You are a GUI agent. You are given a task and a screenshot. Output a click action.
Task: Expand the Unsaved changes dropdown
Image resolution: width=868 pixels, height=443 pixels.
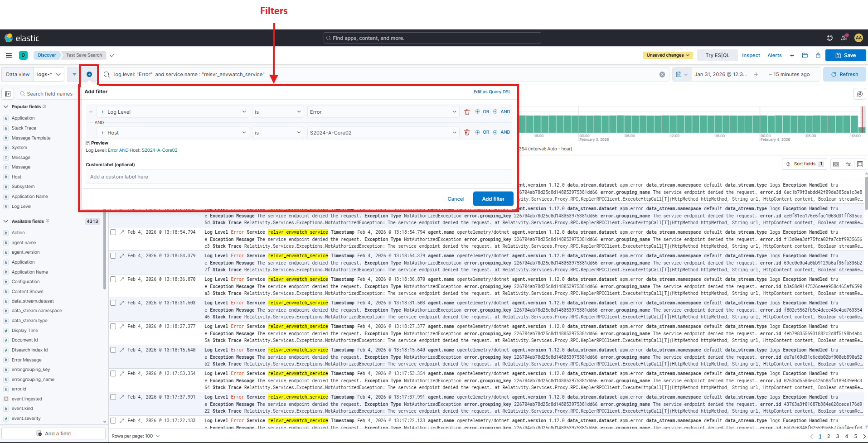coord(668,55)
